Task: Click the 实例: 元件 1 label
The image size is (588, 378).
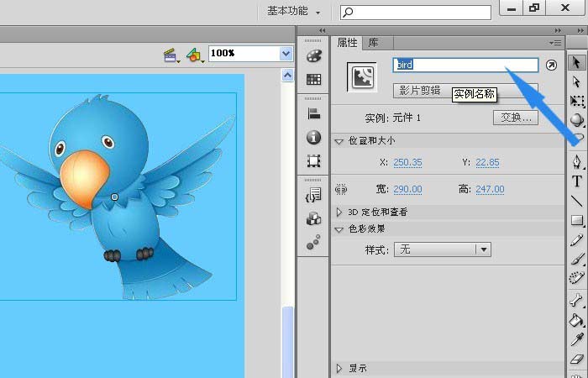Action: pyautogui.click(x=392, y=118)
